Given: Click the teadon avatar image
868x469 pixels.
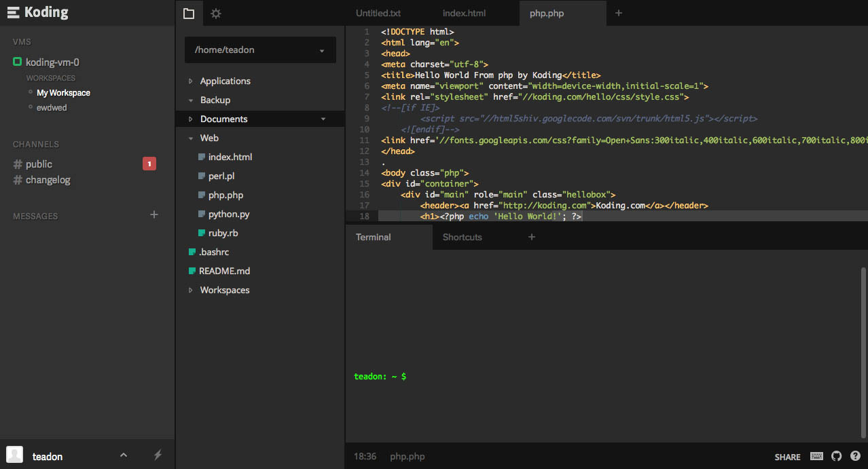Looking at the screenshot, I should (15, 455).
